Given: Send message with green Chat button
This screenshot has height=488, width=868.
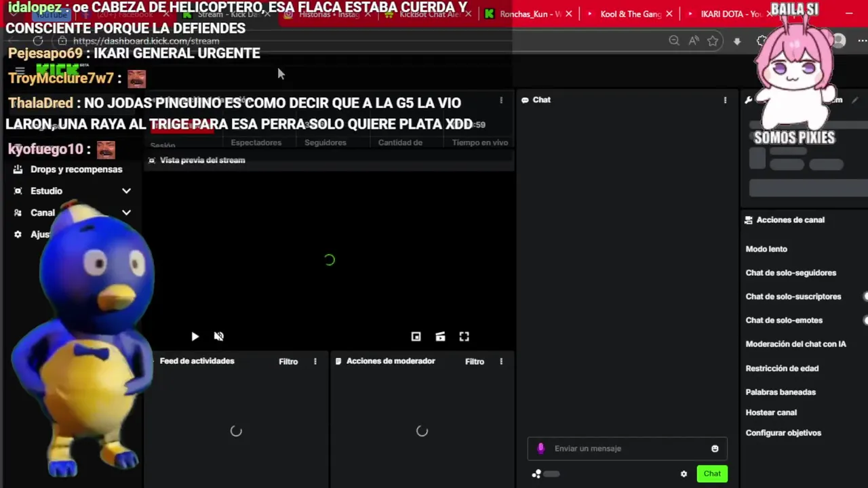Looking at the screenshot, I should 712,474.
